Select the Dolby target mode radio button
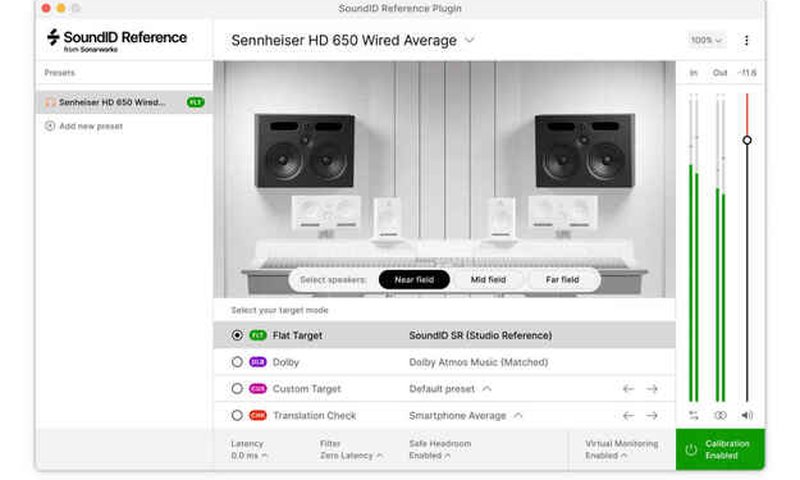The image size is (800, 480). [x=237, y=362]
